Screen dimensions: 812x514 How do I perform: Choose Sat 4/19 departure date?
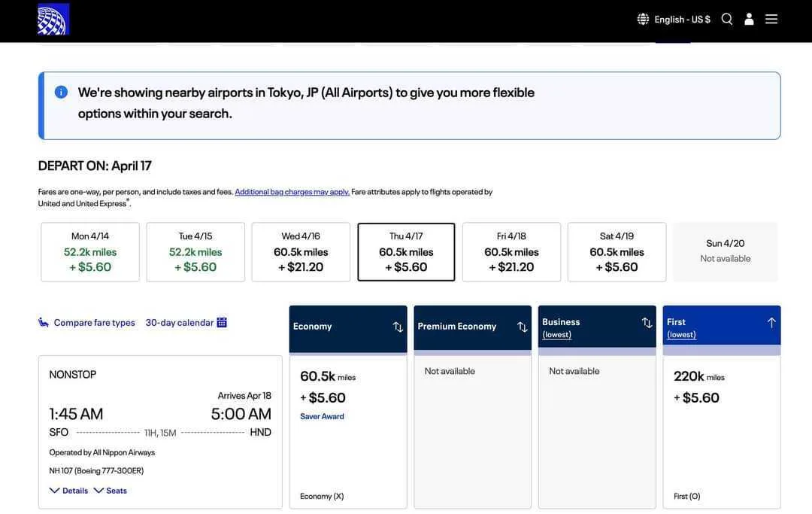pyautogui.click(x=617, y=252)
